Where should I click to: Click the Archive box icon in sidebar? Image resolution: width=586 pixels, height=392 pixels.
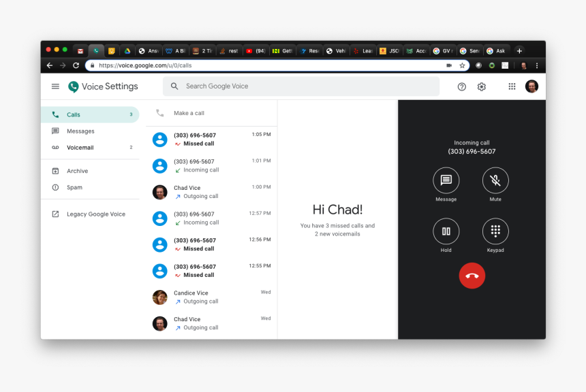pyautogui.click(x=55, y=171)
